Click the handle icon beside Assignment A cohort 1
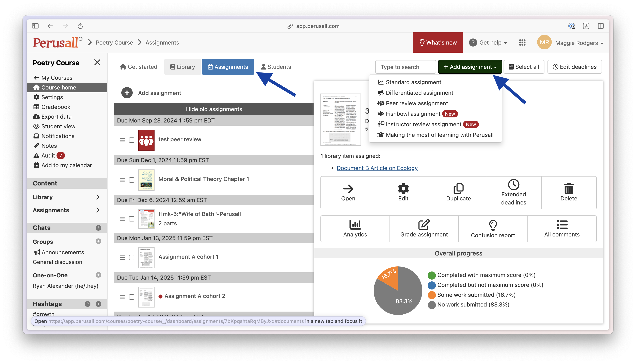636x364 pixels. 122,258
